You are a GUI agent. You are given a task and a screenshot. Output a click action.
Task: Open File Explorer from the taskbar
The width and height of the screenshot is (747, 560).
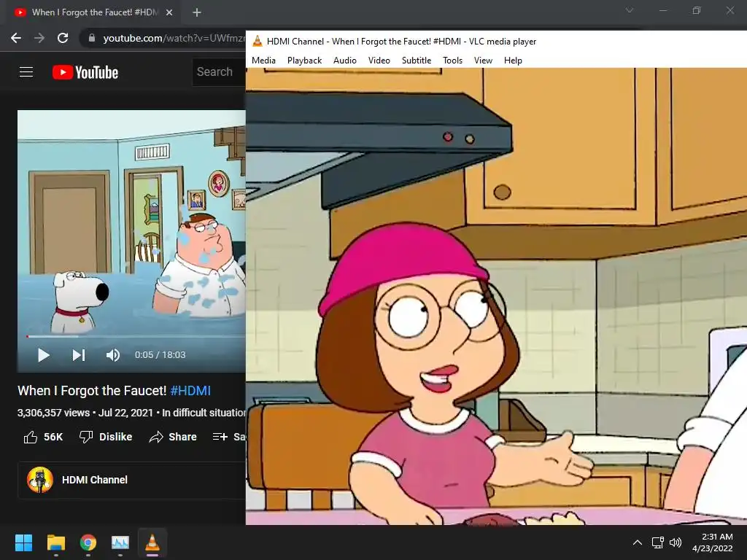[55, 542]
